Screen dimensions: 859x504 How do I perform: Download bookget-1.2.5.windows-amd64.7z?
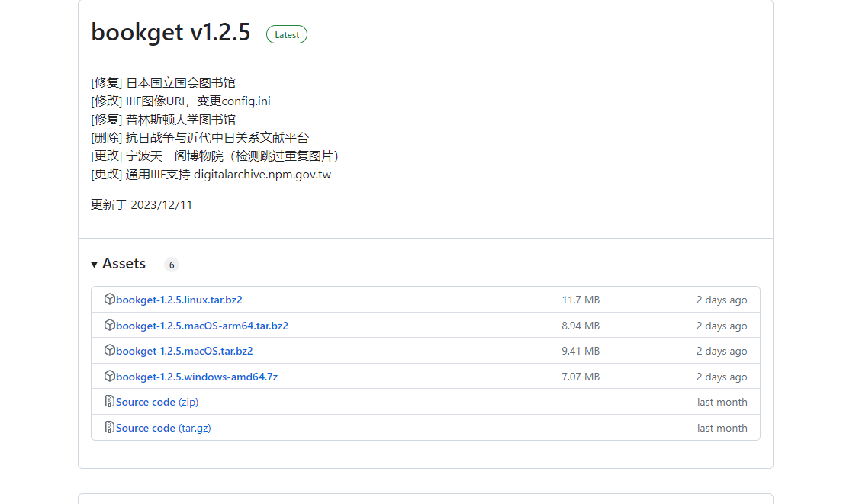197,377
